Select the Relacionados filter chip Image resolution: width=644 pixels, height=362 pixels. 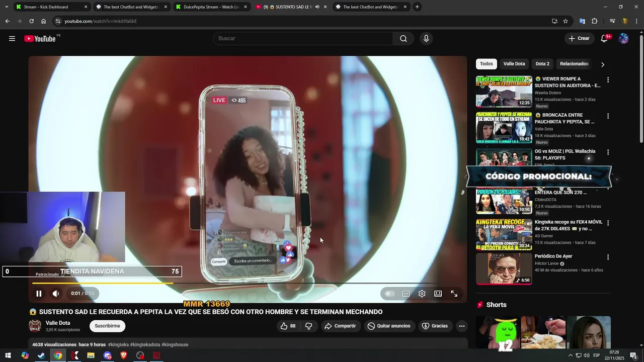coord(574,64)
